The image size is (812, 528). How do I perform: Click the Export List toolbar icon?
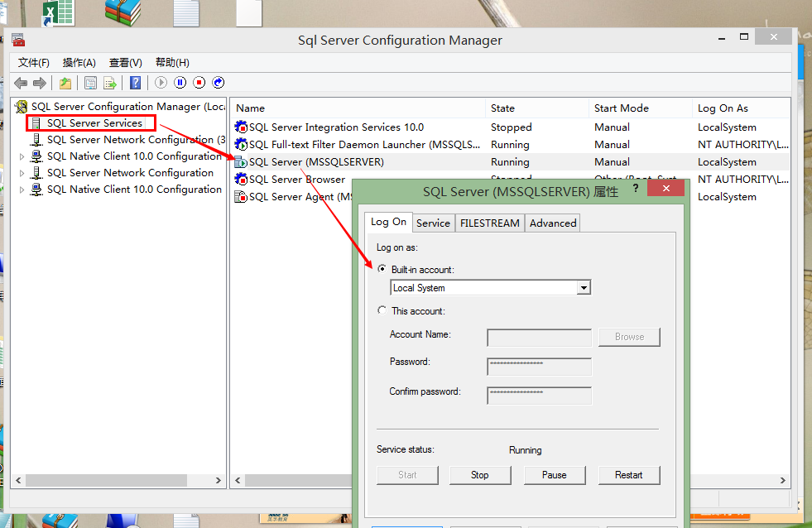click(x=109, y=83)
